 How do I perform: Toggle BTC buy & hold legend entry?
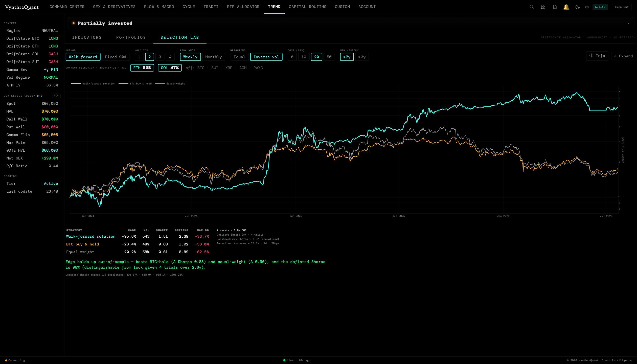(x=135, y=84)
